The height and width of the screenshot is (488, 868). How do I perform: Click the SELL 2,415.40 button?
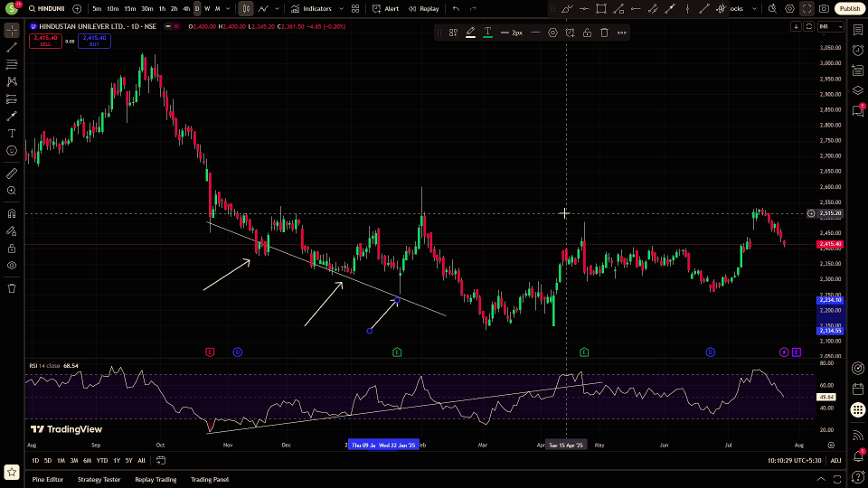point(45,41)
